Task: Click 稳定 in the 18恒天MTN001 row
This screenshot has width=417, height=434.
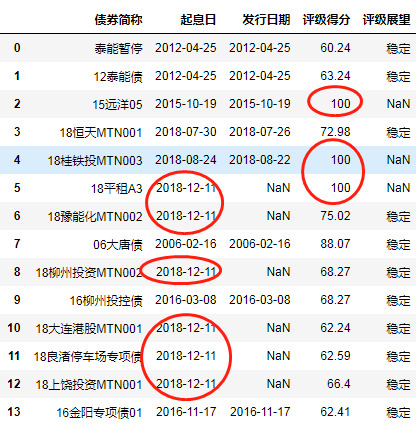Action: click(x=398, y=132)
